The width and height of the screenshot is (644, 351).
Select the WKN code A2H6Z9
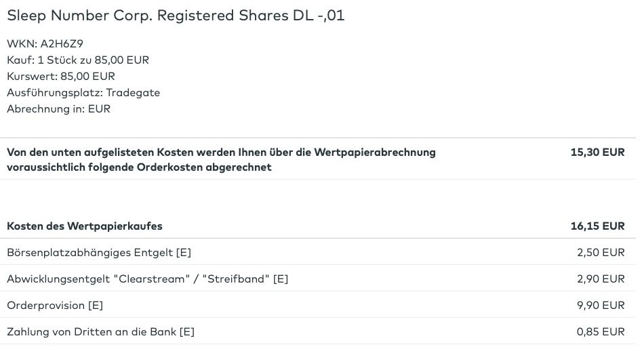pyautogui.click(x=62, y=44)
